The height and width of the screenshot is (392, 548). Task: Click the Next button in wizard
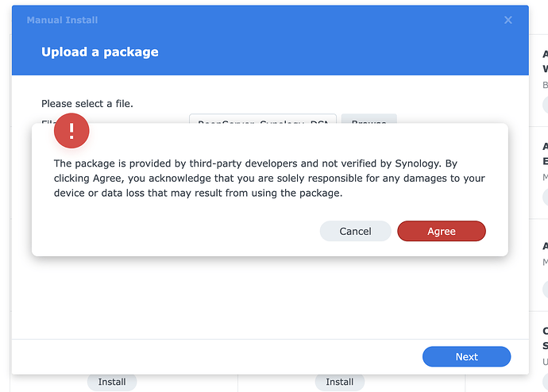click(466, 356)
